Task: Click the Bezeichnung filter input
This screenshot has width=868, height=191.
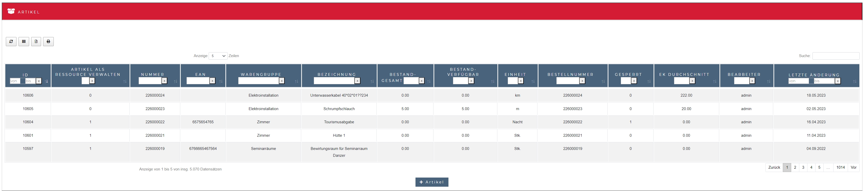Action: (334, 81)
